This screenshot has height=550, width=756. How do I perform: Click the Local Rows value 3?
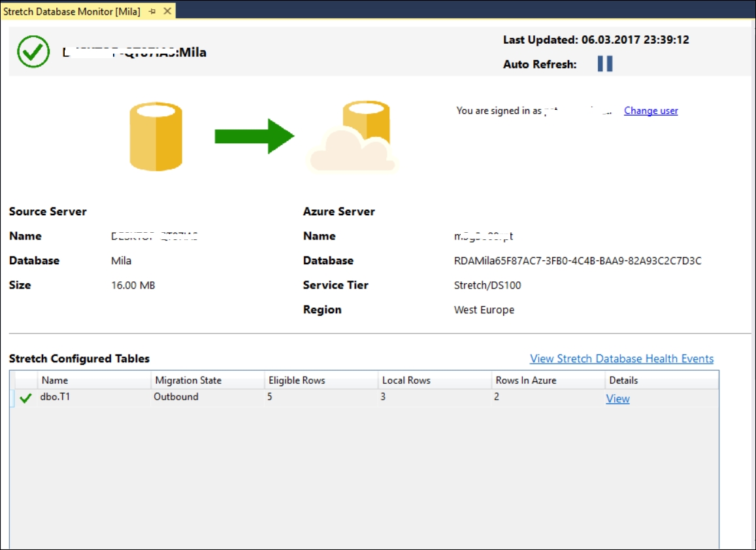coord(383,397)
